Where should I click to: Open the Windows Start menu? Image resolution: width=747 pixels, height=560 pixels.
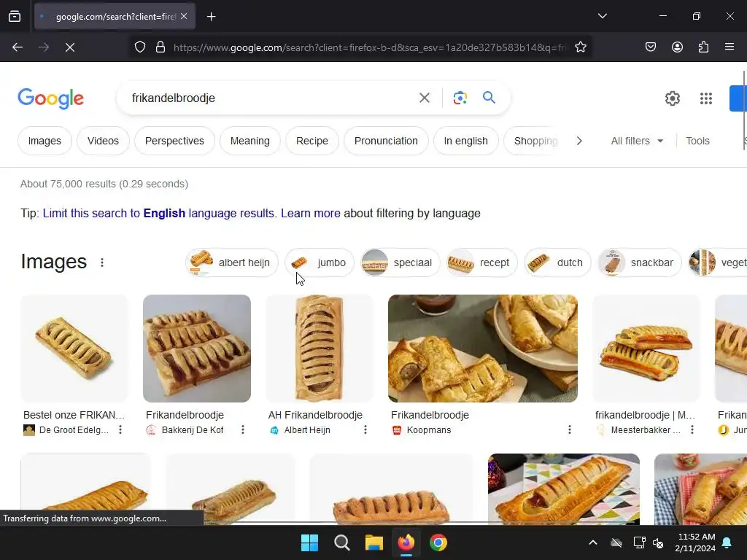click(309, 542)
